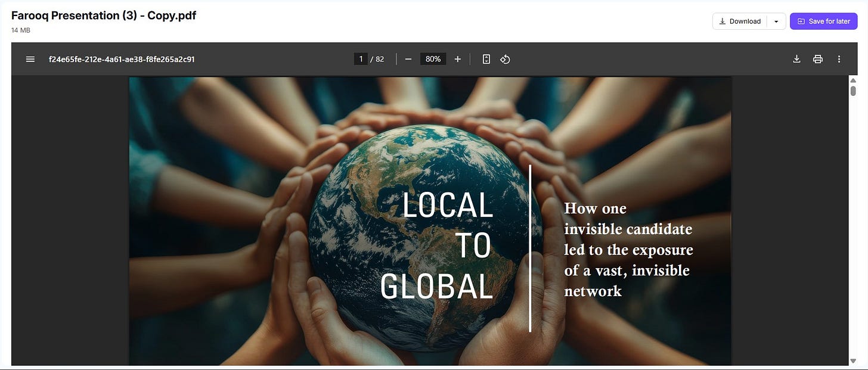Click the Download button
Viewport: 868px width, 370px height.
740,21
